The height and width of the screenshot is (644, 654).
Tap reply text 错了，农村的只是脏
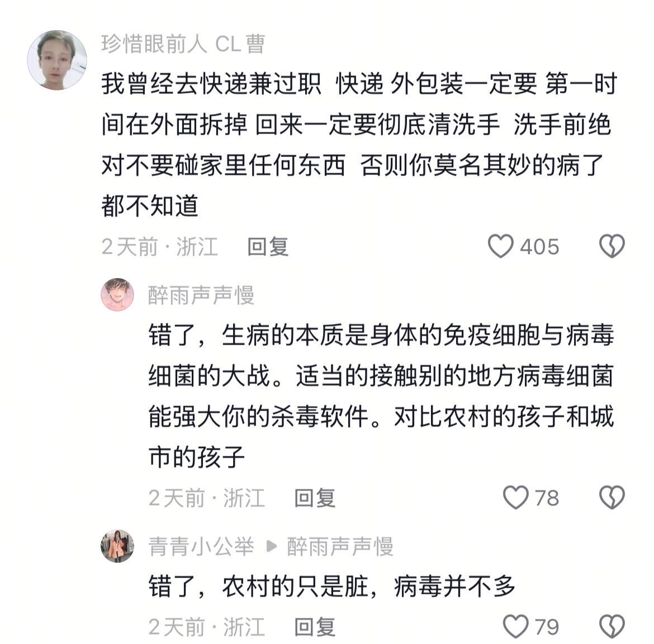coord(331,586)
